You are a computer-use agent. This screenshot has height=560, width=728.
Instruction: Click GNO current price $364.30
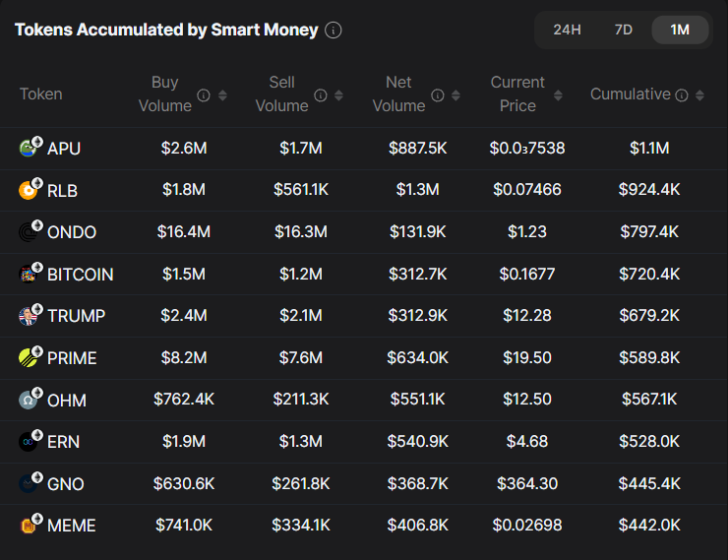[527, 484]
